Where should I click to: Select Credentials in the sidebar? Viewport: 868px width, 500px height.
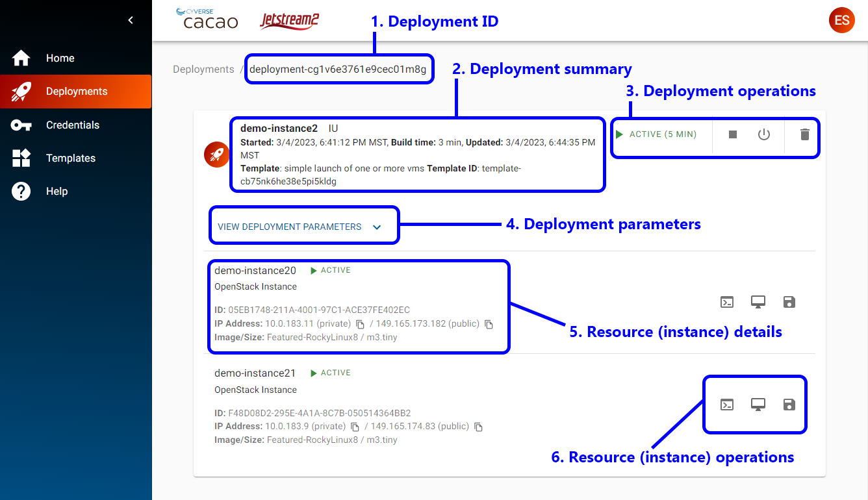(73, 125)
